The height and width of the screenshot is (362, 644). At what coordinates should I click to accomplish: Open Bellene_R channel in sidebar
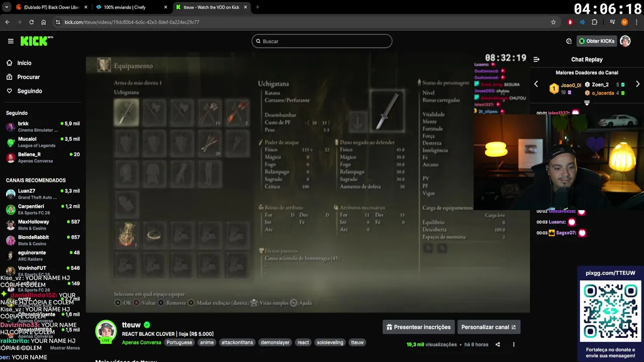tap(43, 157)
